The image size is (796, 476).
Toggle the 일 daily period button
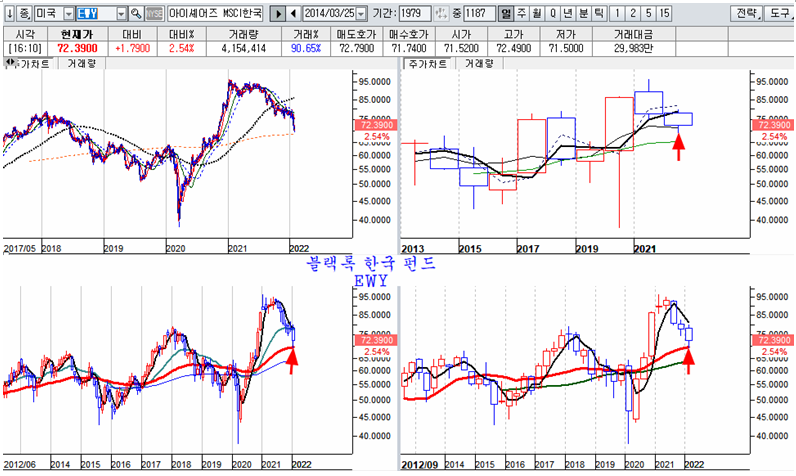tap(506, 14)
